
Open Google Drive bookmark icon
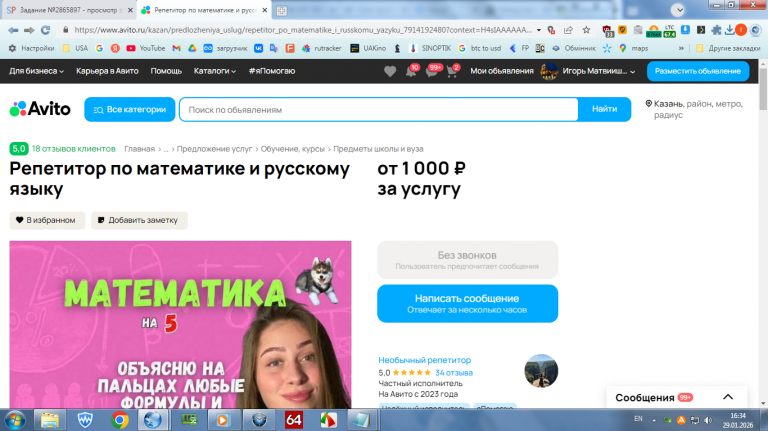(x=192, y=48)
